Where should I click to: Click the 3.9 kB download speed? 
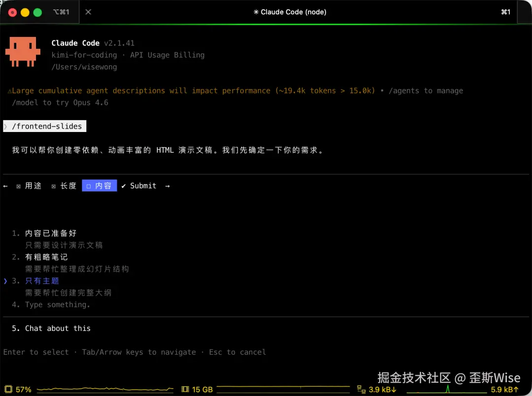(x=382, y=390)
